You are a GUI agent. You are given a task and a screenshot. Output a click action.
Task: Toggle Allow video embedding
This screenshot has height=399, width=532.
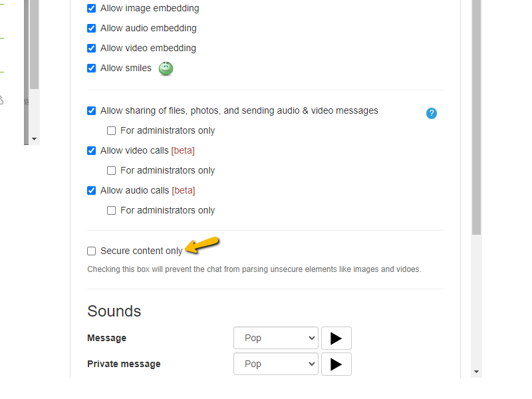coord(91,48)
